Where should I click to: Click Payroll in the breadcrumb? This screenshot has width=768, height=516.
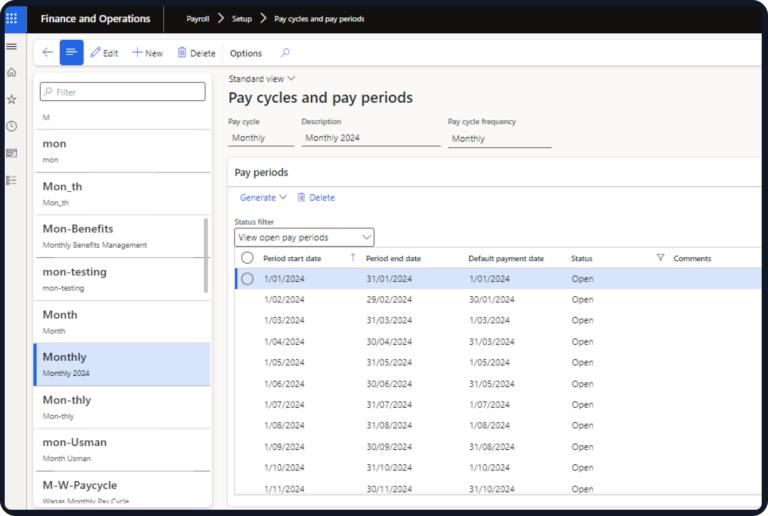(198, 19)
